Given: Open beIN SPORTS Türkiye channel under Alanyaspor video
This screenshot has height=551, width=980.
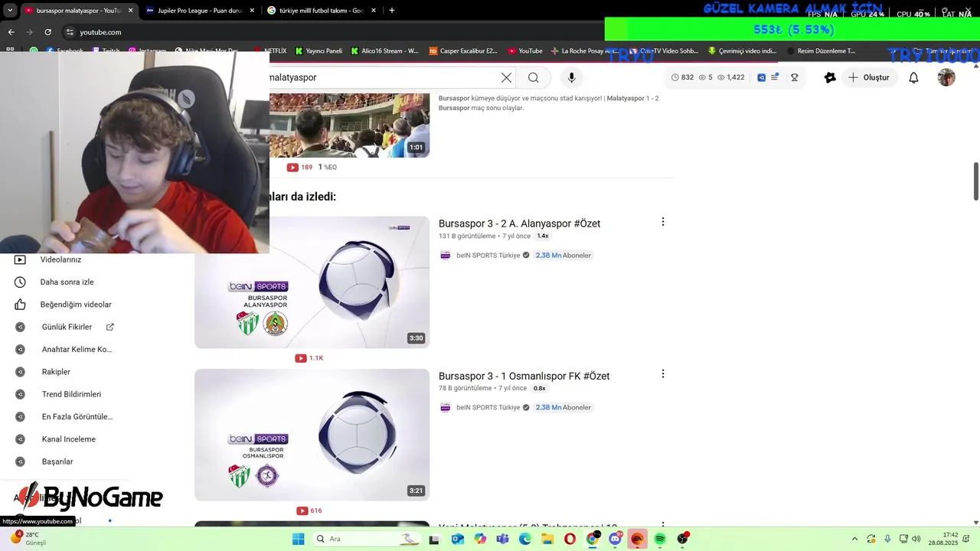Looking at the screenshot, I should (488, 256).
